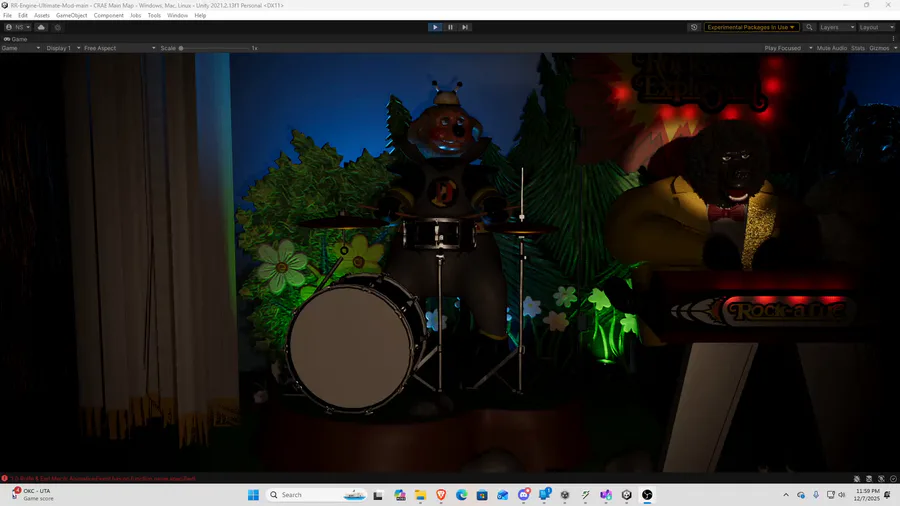Expand the Layers dropdown
Image resolution: width=900 pixels, height=506 pixels.
click(x=837, y=27)
